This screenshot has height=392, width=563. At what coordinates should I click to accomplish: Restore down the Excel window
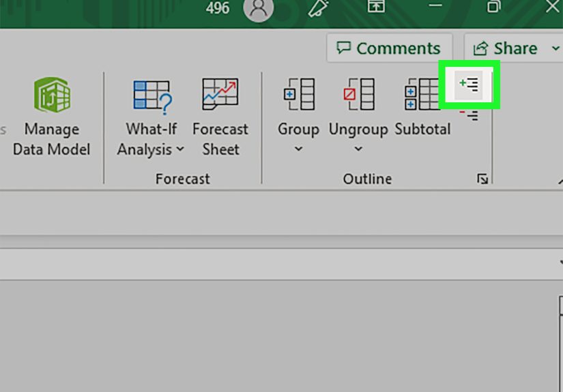point(493,6)
